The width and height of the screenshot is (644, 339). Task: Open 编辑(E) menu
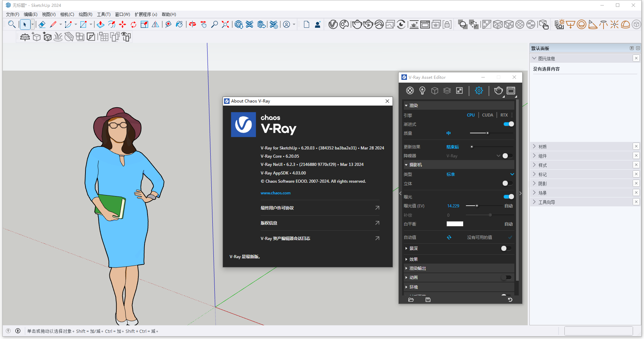(31, 14)
